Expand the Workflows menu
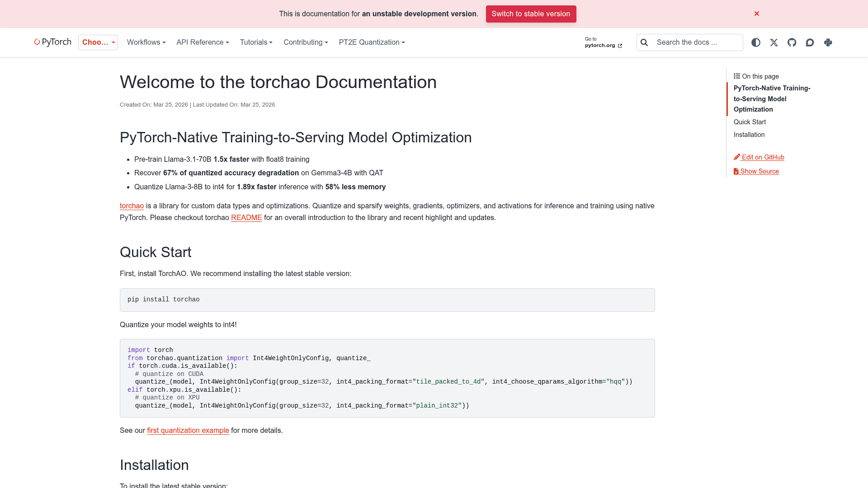868x488 pixels. pos(146,42)
